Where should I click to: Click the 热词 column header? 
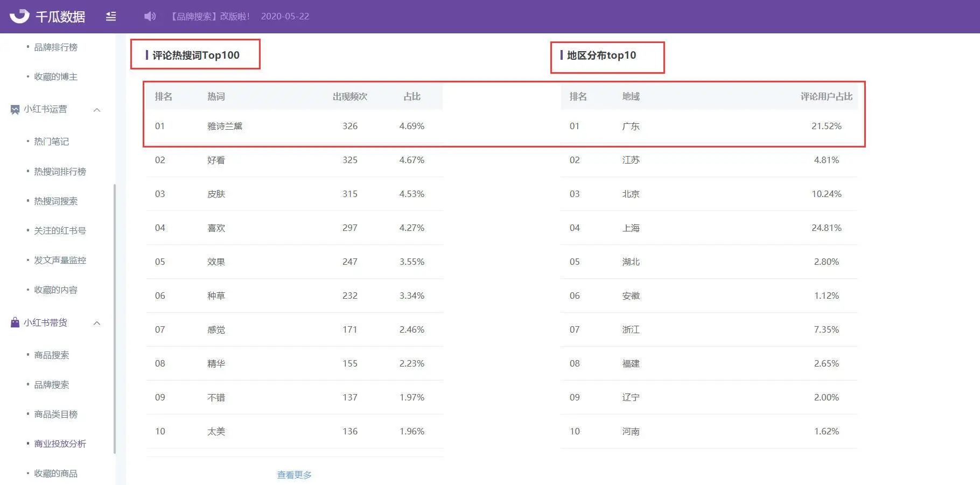coord(216,96)
